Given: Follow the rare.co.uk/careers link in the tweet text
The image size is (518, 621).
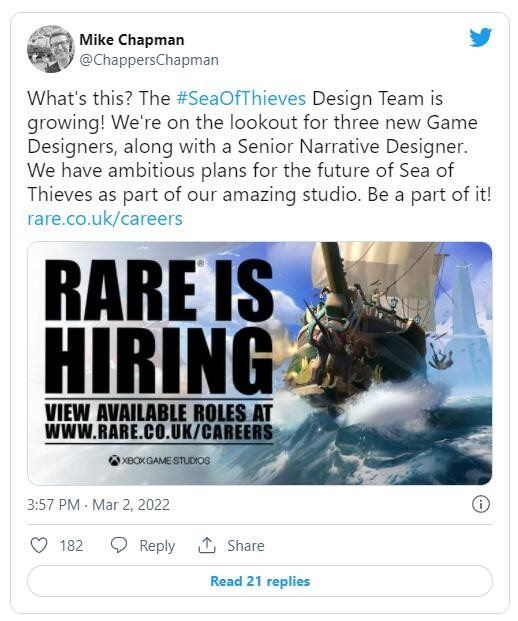Looking at the screenshot, I should pos(105,218).
